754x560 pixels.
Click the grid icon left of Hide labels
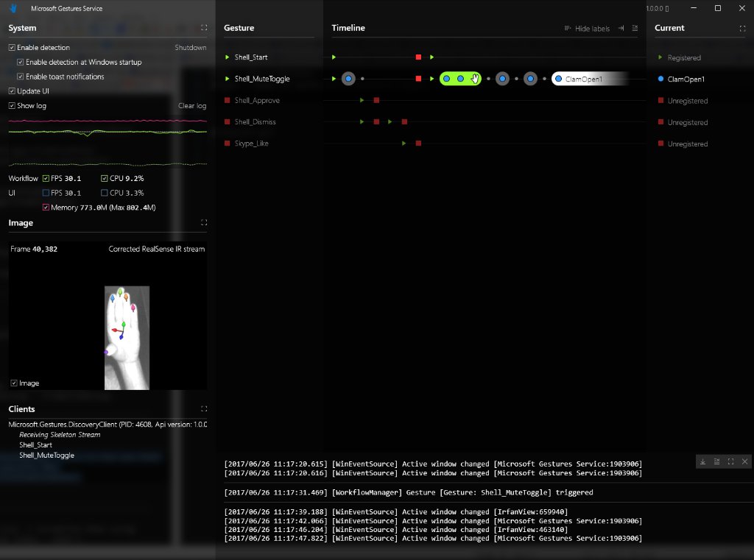pos(567,29)
